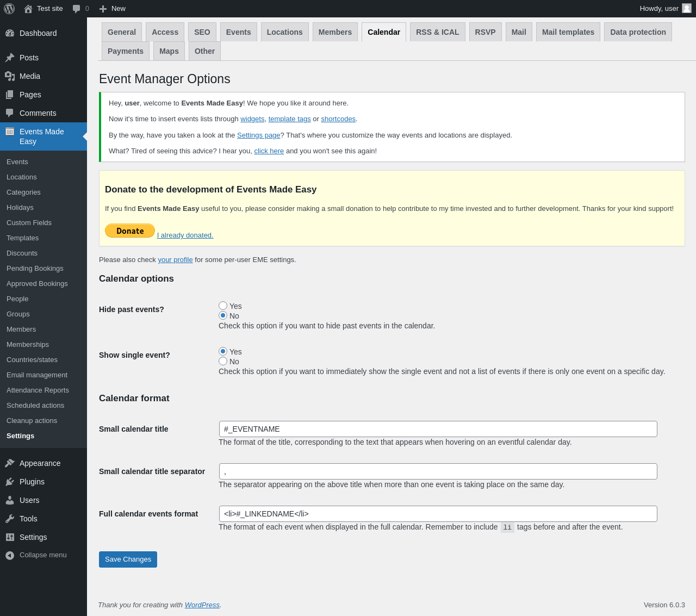
Task: Click the Appearance paintbrush icon
Action: click(10, 463)
